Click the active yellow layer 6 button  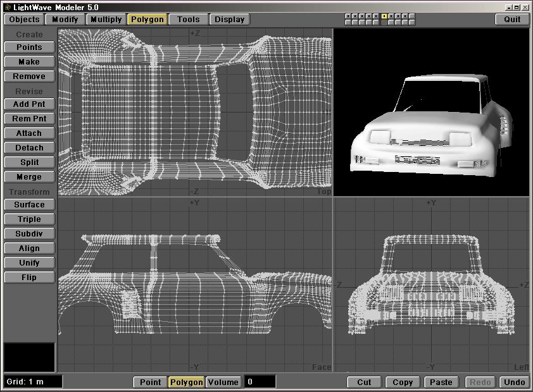(x=384, y=16)
